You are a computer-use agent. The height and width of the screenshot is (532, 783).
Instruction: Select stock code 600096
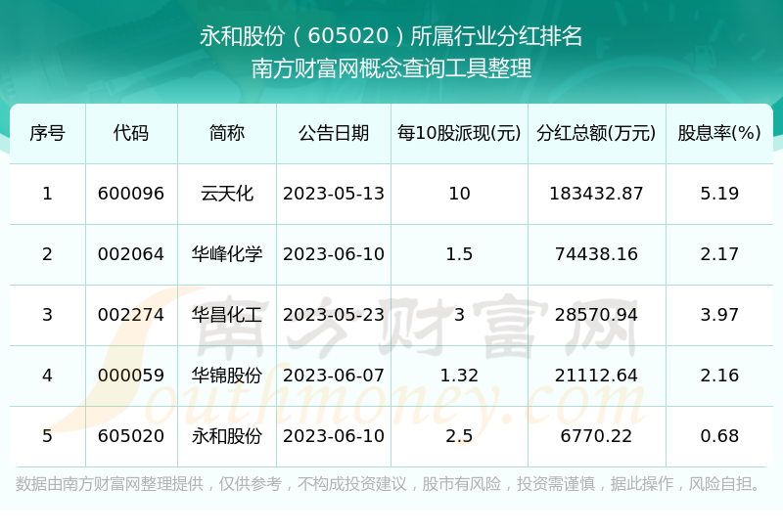pyautogui.click(x=131, y=194)
